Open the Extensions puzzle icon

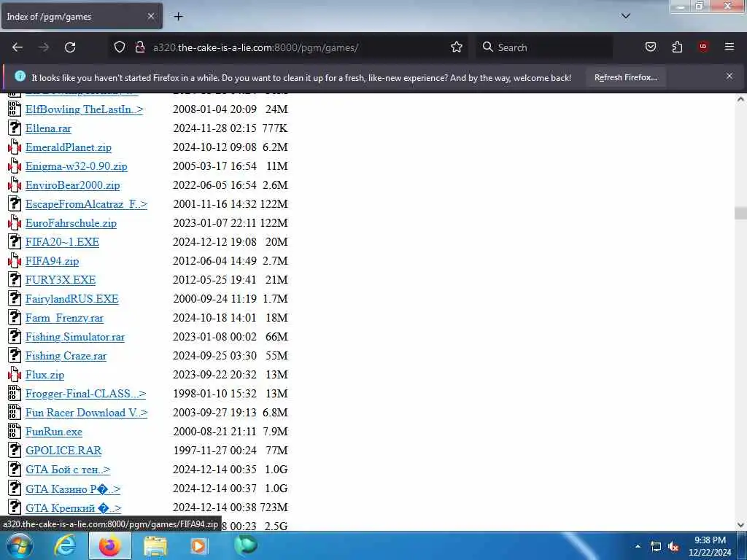[x=677, y=47]
